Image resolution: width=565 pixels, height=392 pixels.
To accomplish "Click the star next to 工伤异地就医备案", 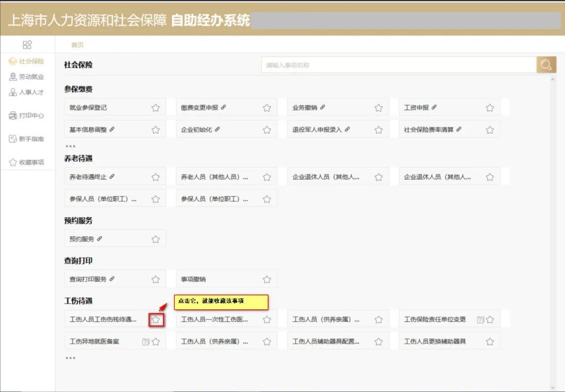I will (156, 342).
